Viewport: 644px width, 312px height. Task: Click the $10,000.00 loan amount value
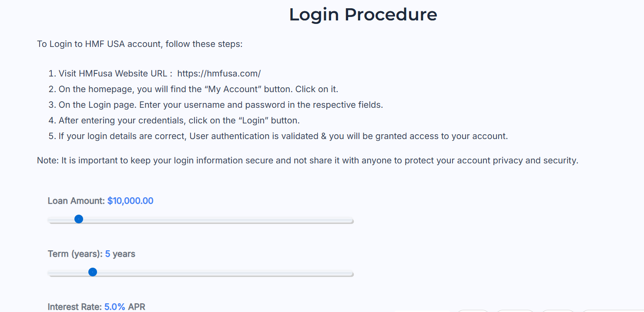pos(130,201)
